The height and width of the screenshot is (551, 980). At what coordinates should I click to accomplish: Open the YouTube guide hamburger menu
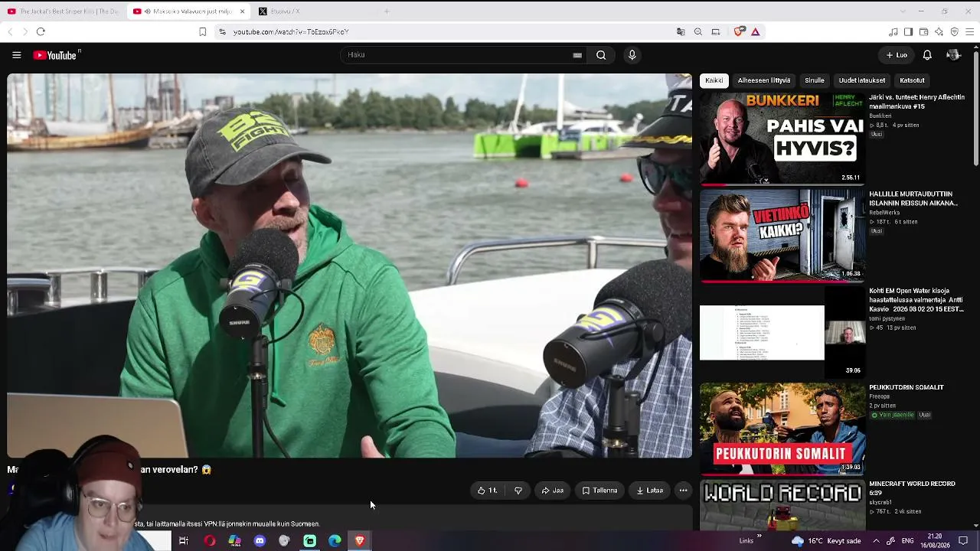(x=16, y=55)
